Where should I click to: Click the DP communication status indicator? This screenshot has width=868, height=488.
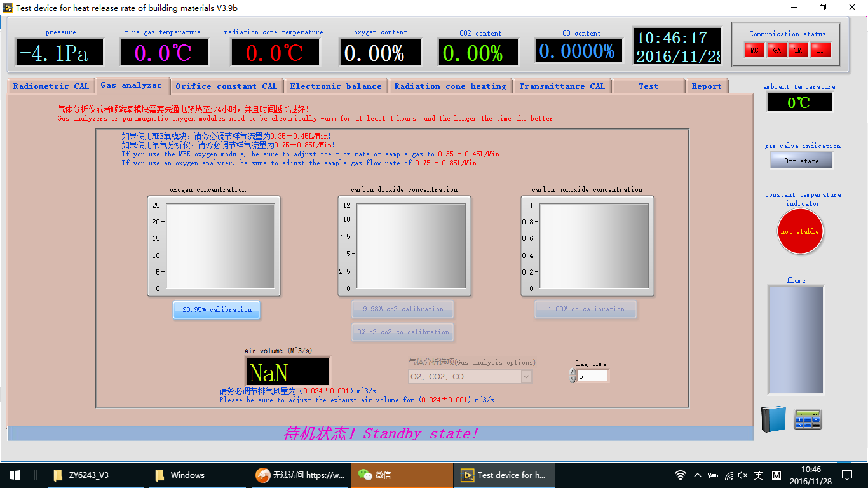pos(820,50)
